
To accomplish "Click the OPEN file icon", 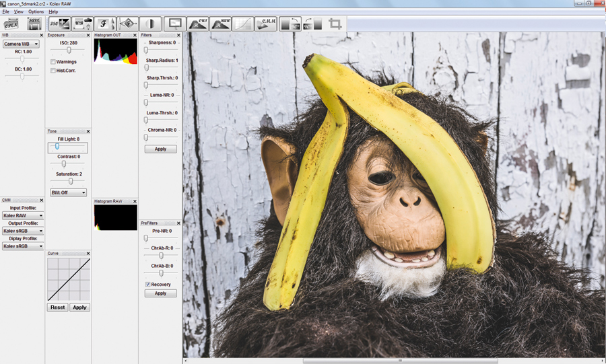I will 11,24.
